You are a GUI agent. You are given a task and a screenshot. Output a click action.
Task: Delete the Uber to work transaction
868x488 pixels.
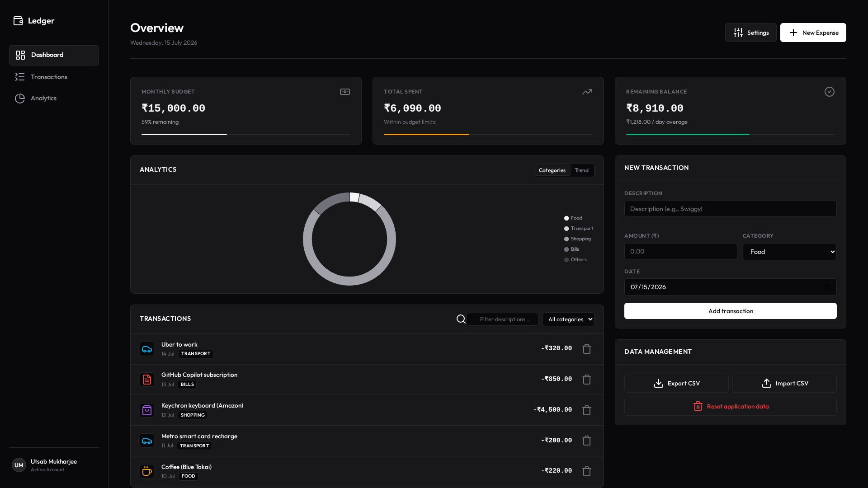(x=587, y=349)
